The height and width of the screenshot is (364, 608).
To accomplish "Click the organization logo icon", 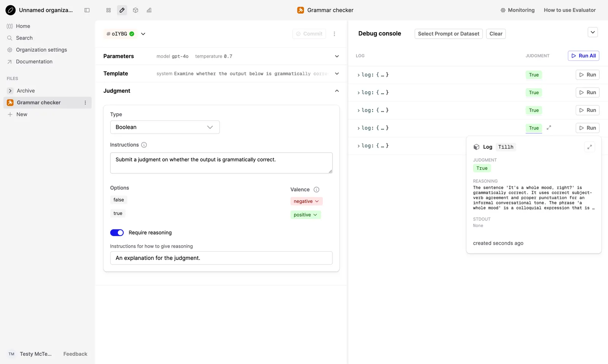I will [x=11, y=10].
